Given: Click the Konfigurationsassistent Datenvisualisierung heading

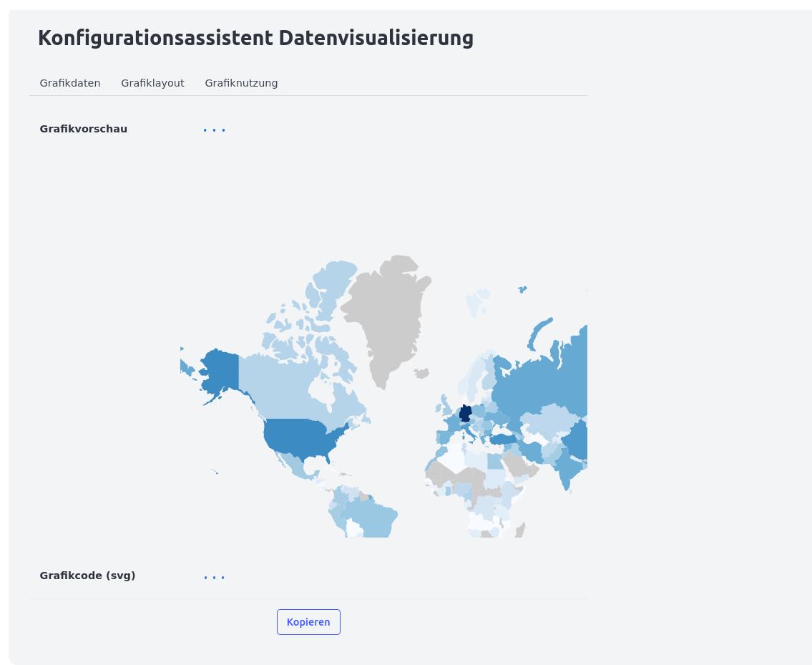Looking at the screenshot, I should point(255,38).
